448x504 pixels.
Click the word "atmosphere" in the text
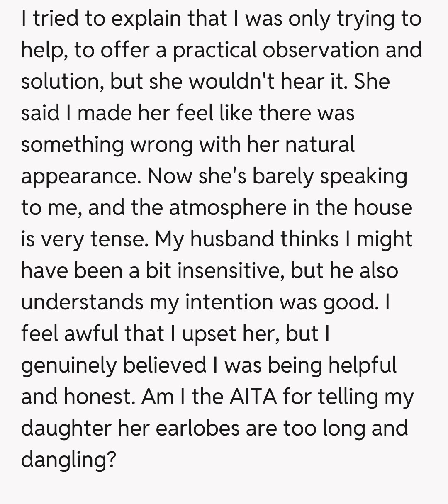pyautogui.click(x=228, y=207)
